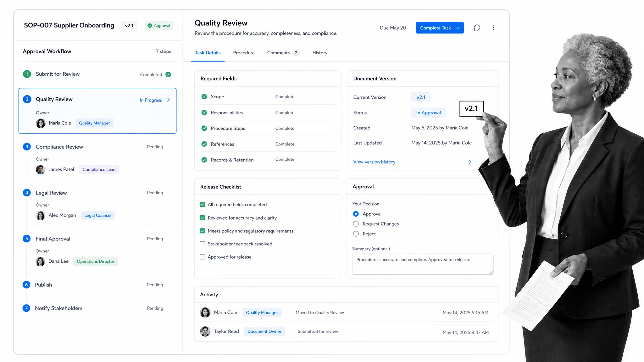
Task: Click the '7 steps' label
Action: point(164,51)
